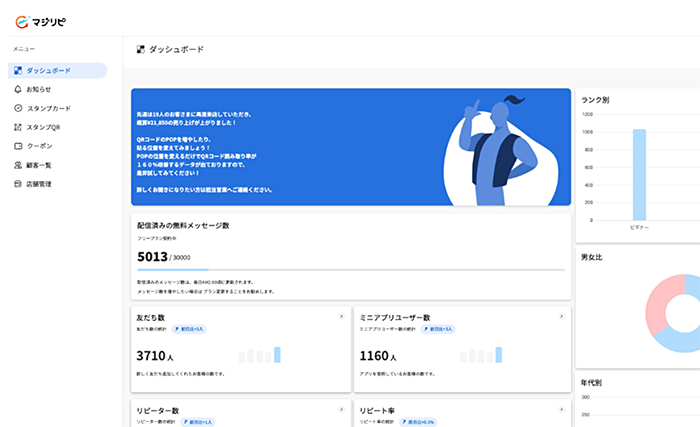This screenshot has width=700, height=427.
Task: Click the 店舗管理 store icon
Action: 18,184
